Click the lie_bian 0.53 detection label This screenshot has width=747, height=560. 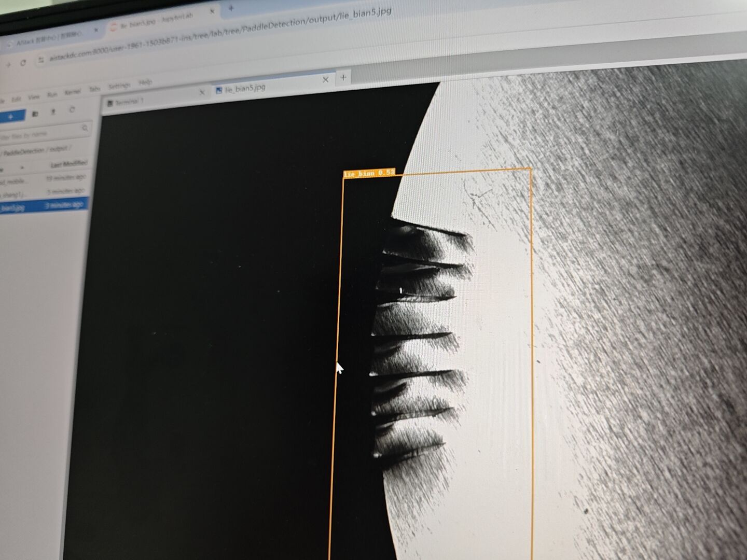coord(369,173)
